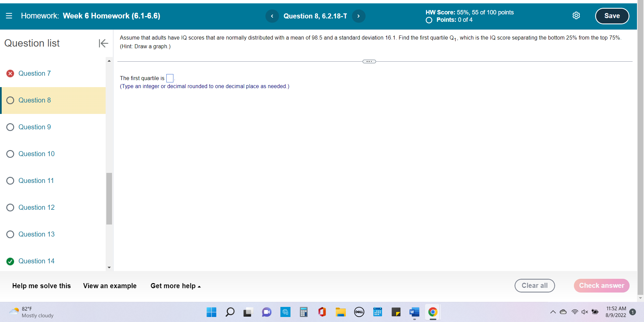The height and width of the screenshot is (322, 644).
Task: Click the green checkmark icon on Question 14
Action: click(10, 261)
